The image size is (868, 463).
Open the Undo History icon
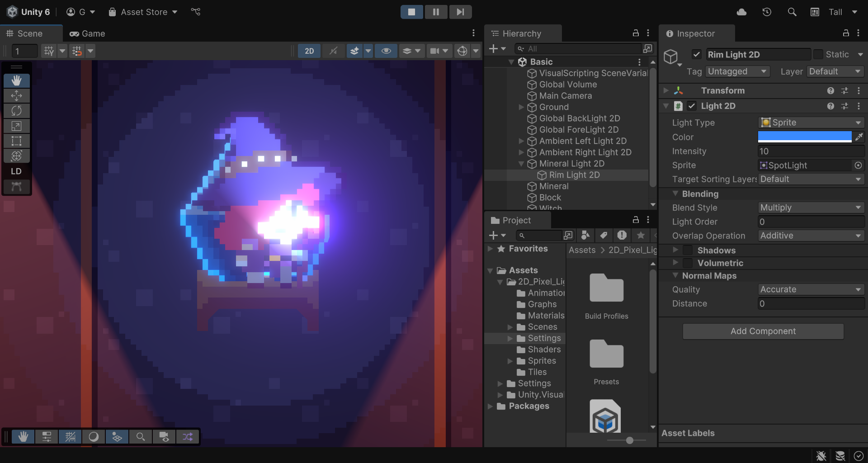(x=767, y=12)
